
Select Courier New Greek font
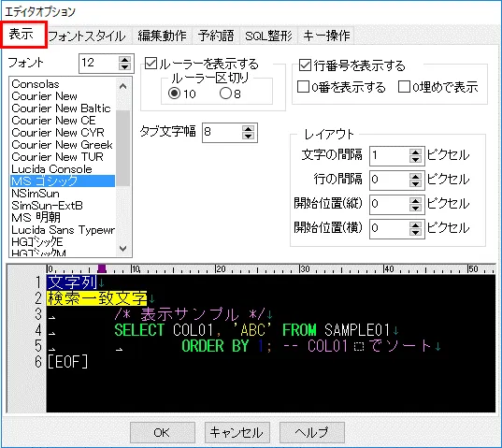point(63,145)
